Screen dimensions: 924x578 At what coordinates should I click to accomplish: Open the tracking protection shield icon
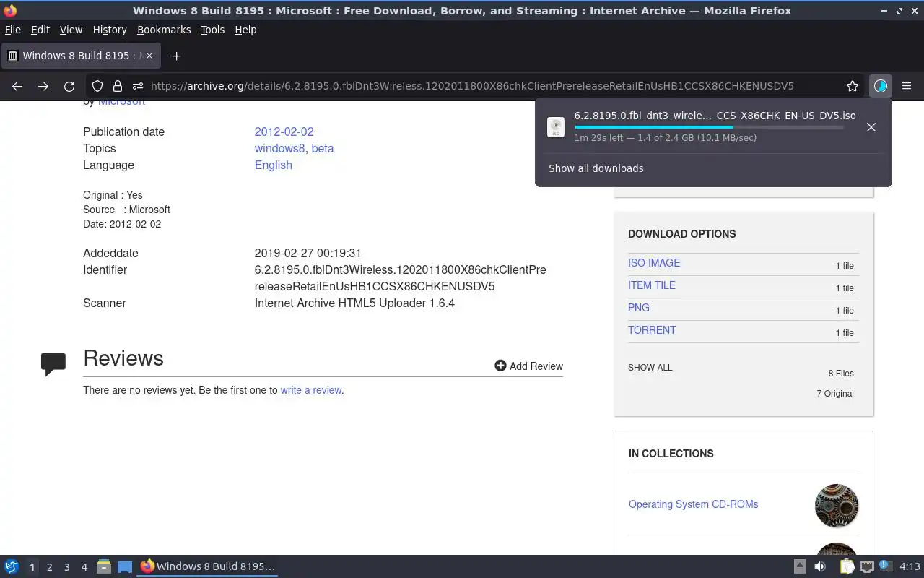[97, 86]
